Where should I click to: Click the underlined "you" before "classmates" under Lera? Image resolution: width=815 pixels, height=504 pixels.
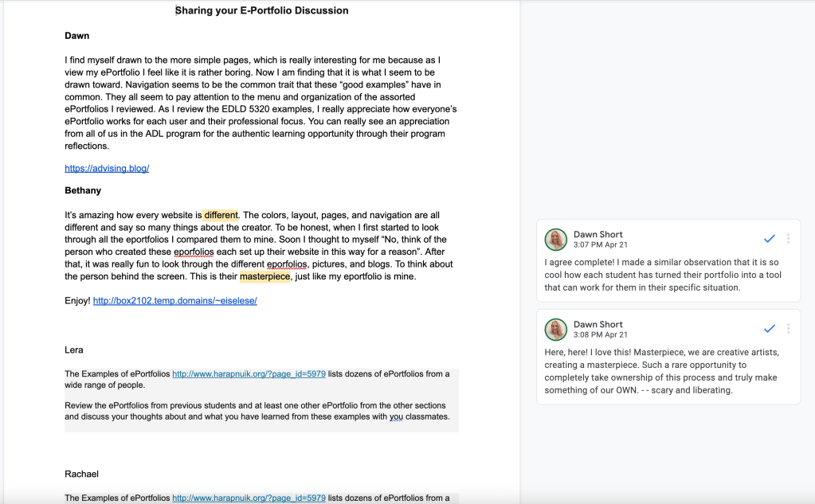coord(396,416)
